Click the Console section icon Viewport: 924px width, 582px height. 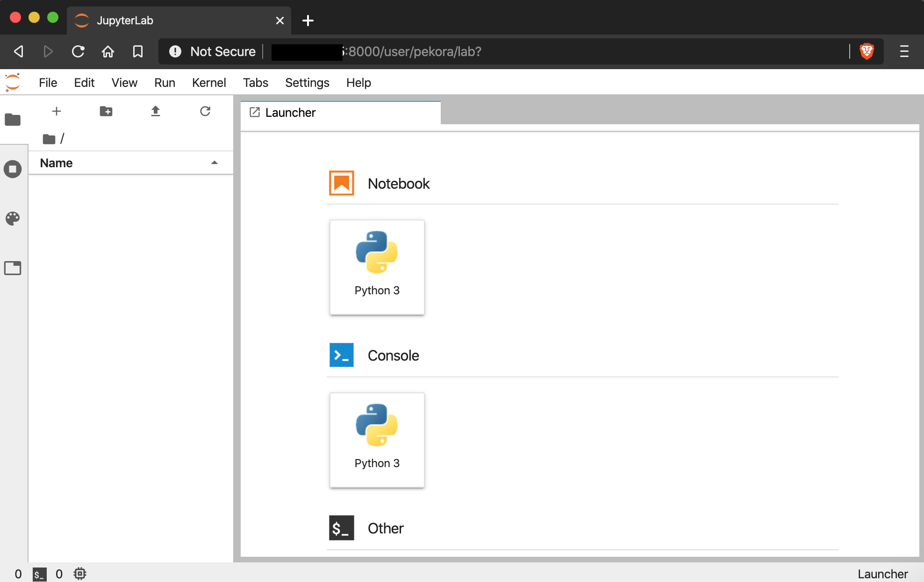342,355
